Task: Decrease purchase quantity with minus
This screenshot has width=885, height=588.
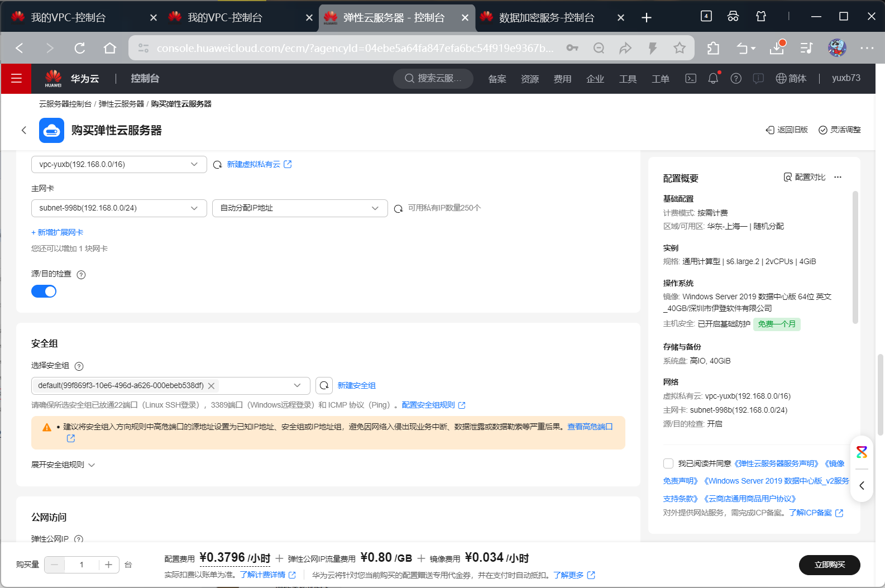Action: coord(54,565)
